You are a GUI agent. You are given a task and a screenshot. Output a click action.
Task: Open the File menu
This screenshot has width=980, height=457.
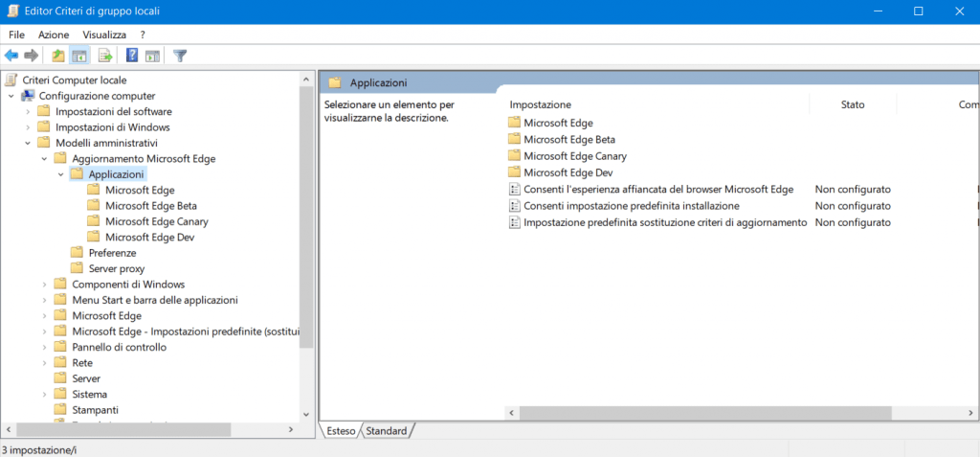pyautogui.click(x=17, y=35)
